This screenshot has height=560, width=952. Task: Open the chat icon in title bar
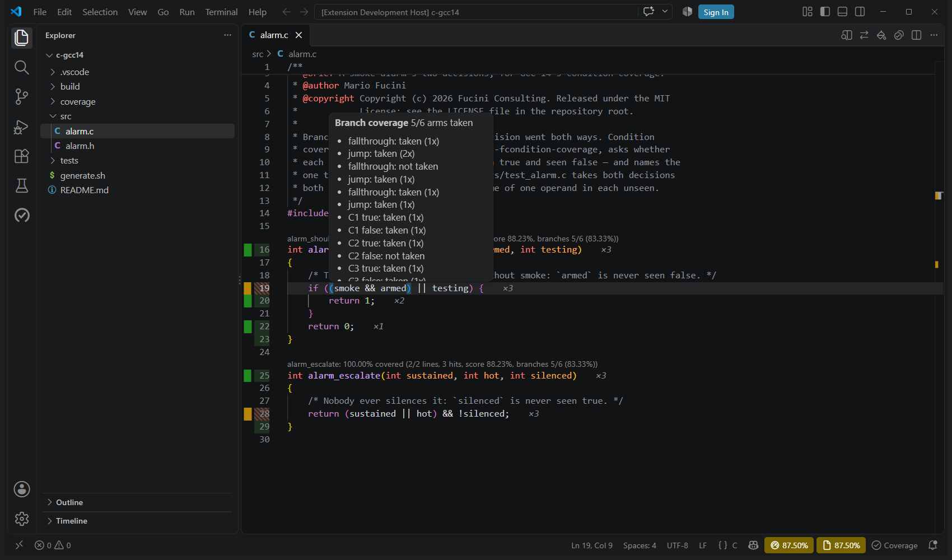pos(648,12)
